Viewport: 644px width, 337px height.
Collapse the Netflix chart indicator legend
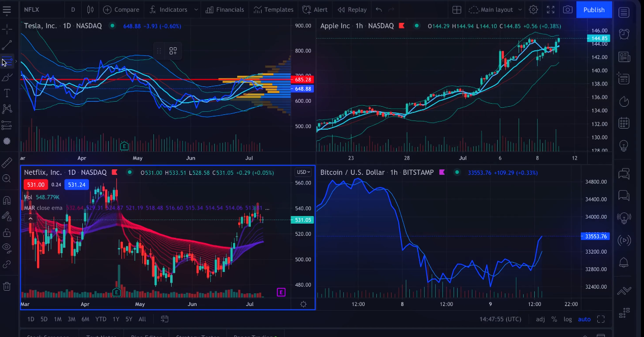[30, 219]
